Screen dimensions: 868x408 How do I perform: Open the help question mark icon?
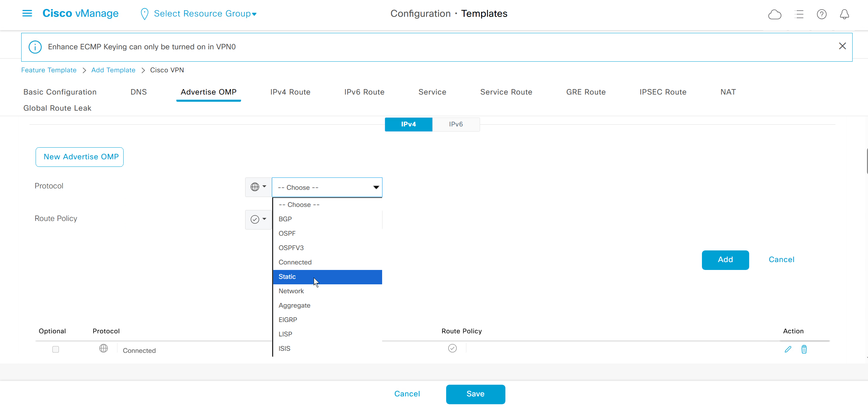(x=821, y=14)
